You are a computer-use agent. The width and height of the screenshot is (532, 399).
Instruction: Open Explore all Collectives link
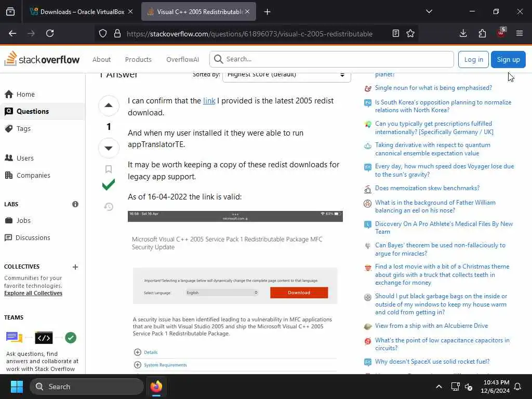tap(33, 293)
